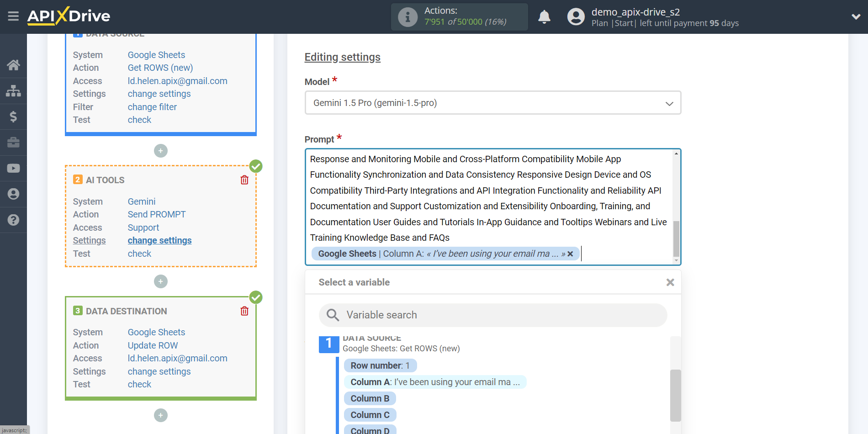Click AI Tools check test link
The width and height of the screenshot is (868, 434).
[x=139, y=254]
